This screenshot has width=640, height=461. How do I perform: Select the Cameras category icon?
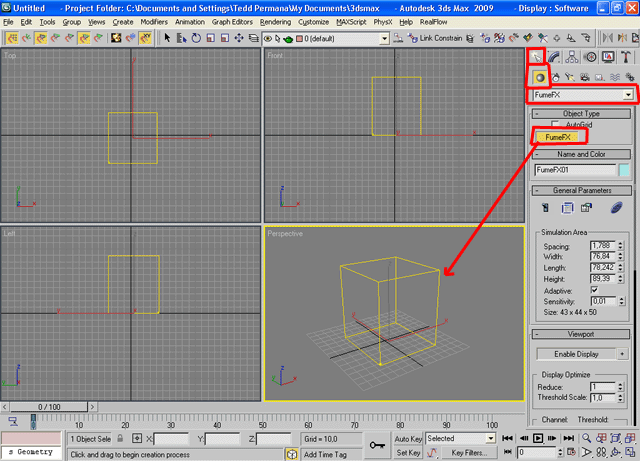pyautogui.click(x=585, y=77)
